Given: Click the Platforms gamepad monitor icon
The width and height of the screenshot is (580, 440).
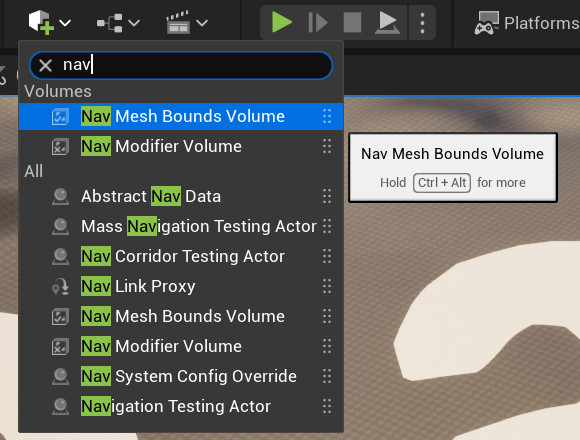Looking at the screenshot, I should 487,23.
